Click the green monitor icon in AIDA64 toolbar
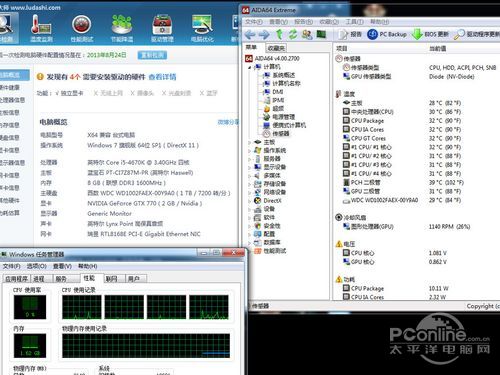Viewport: 500px width, 375px height. (321, 34)
